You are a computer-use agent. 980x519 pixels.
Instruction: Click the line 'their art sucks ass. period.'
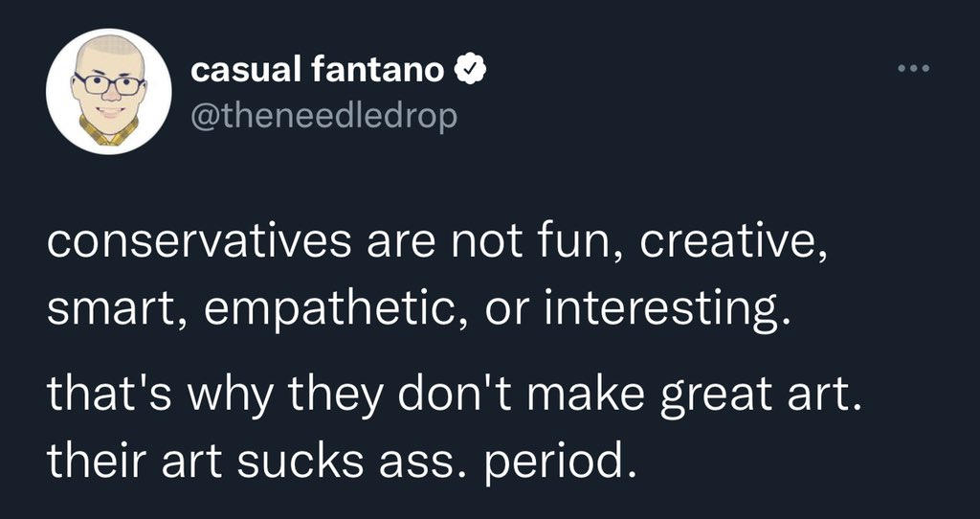(x=341, y=463)
